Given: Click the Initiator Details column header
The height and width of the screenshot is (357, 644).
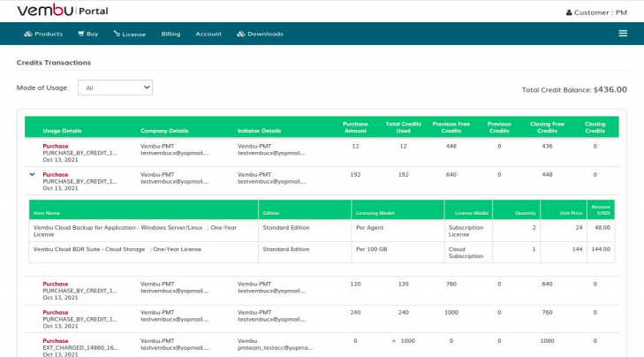Looking at the screenshot, I should 259,131.
